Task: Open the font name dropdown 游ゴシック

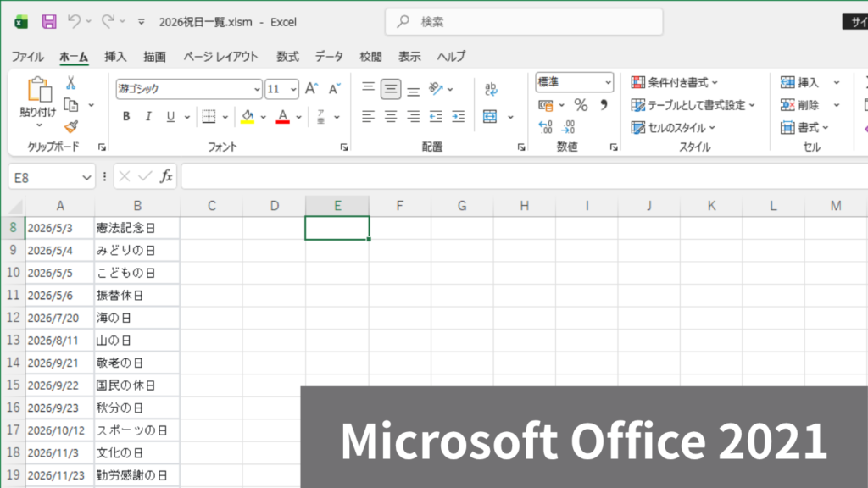Action: tap(257, 89)
